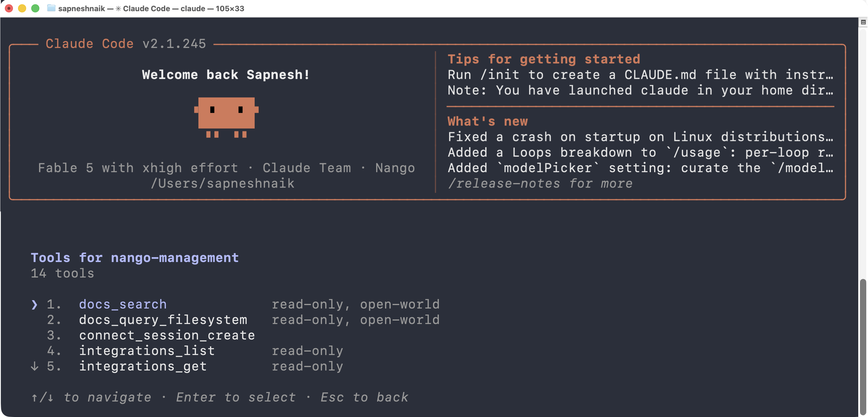Click the 'Tools for nango-management' heading
The image size is (868, 417).
pos(135,258)
